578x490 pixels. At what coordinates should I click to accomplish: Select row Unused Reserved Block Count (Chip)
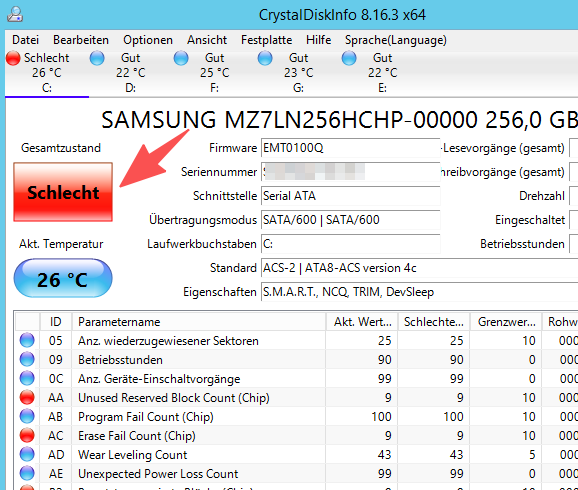(x=296, y=398)
